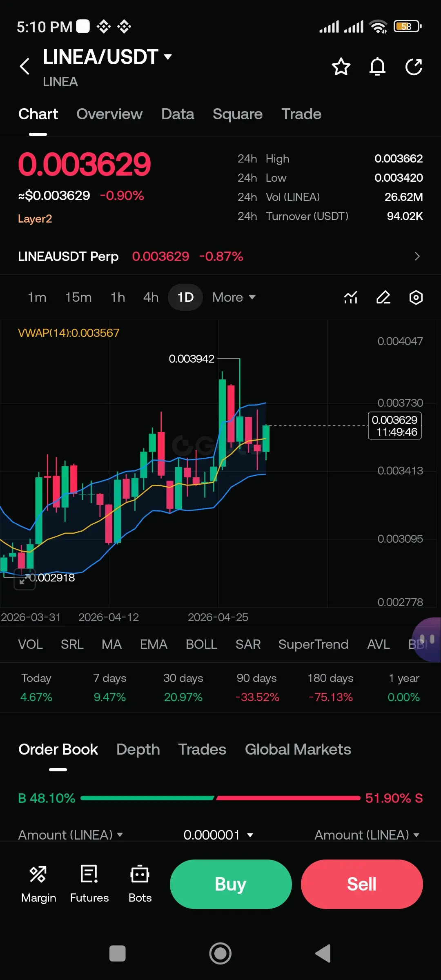
Task: Toggle the MA indicator
Action: (111, 644)
